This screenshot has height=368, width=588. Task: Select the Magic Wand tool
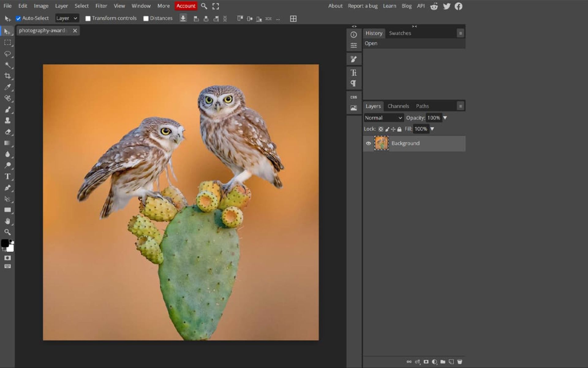(x=7, y=65)
